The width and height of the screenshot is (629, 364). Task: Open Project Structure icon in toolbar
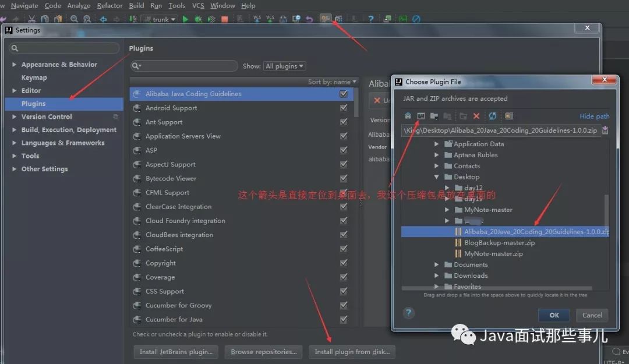tap(338, 19)
